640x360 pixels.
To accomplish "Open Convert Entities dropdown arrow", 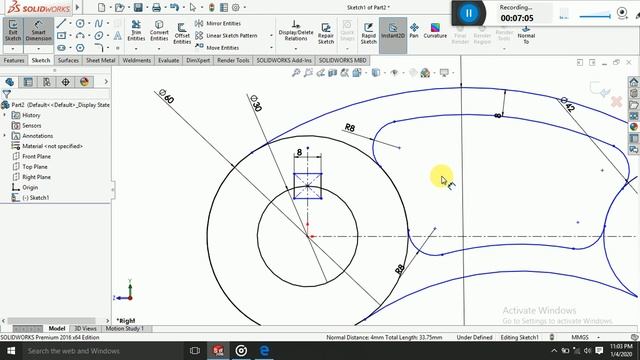I will coord(159,49).
